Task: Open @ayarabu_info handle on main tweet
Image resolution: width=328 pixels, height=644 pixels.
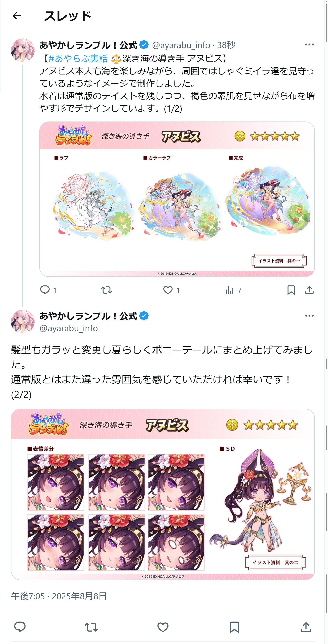Action: coord(69,328)
